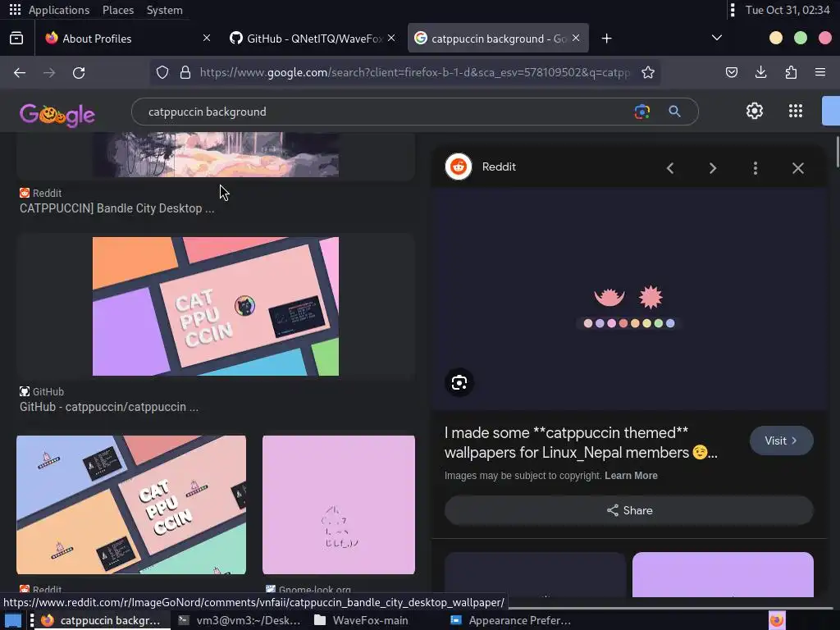The width and height of the screenshot is (840, 630).
Task: Reload the current page
Action: 79,72
